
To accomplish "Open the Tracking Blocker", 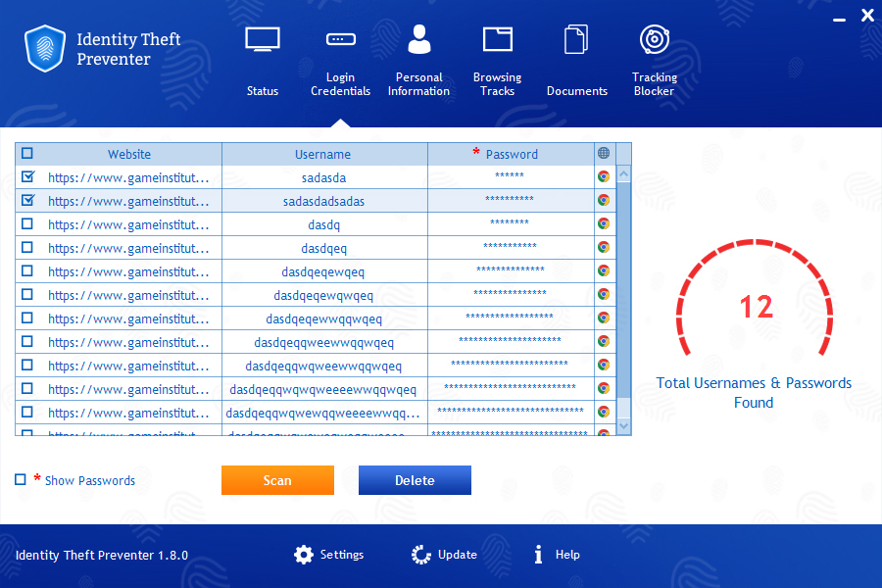I will coord(654,59).
